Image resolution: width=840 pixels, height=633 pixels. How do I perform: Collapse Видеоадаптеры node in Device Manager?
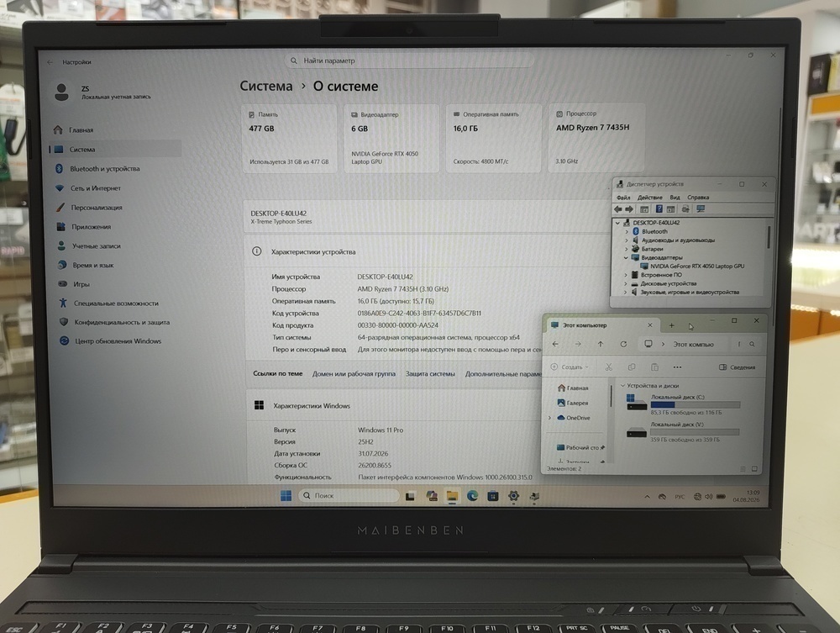(x=626, y=257)
